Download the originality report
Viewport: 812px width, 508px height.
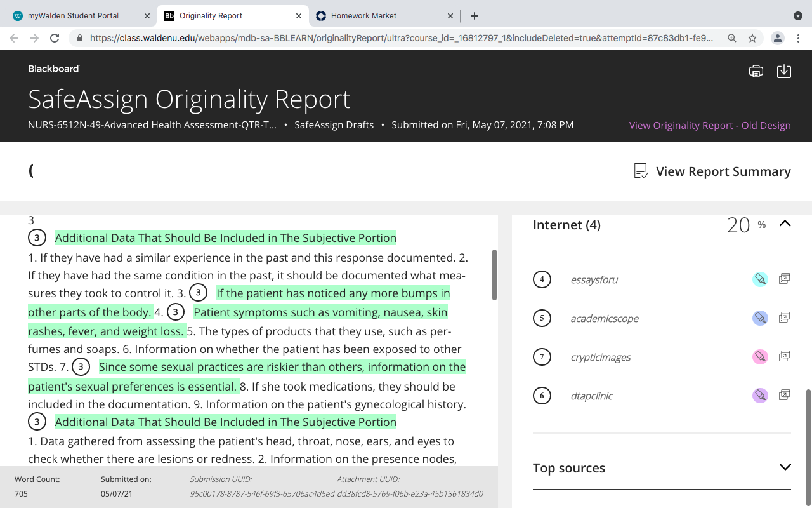(784, 71)
